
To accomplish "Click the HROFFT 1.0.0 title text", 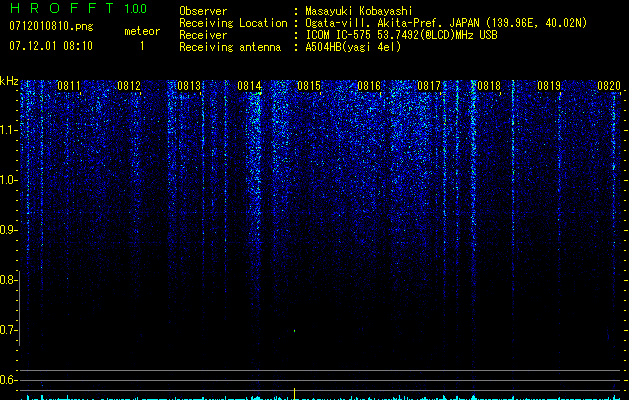I will click(x=78, y=8).
